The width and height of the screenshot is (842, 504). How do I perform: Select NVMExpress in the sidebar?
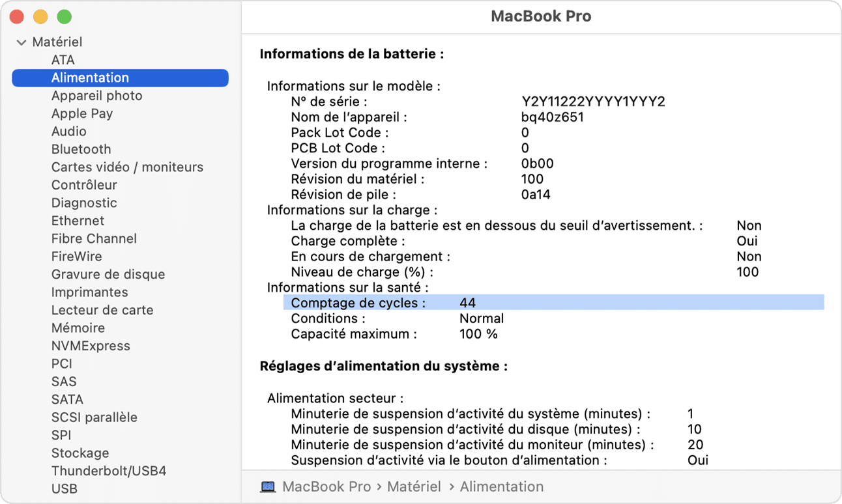(91, 346)
